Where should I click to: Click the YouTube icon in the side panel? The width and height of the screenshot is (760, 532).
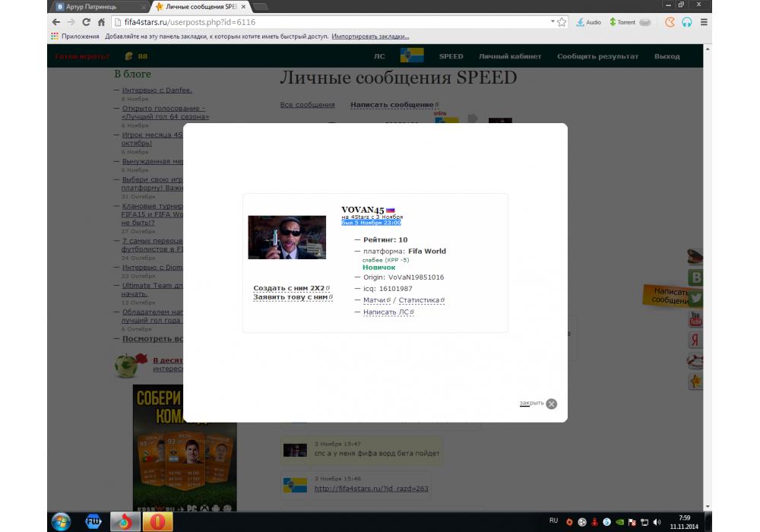(695, 319)
